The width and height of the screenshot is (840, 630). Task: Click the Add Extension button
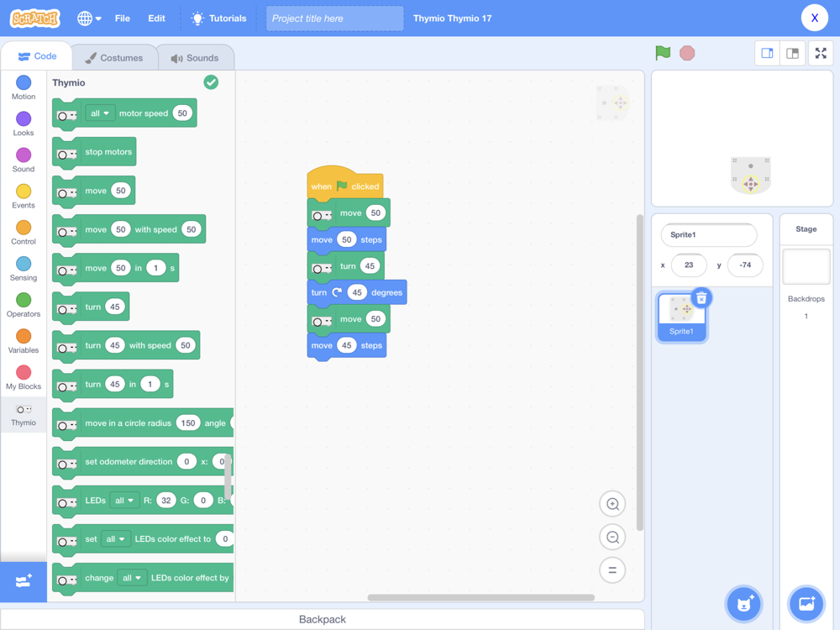24,581
